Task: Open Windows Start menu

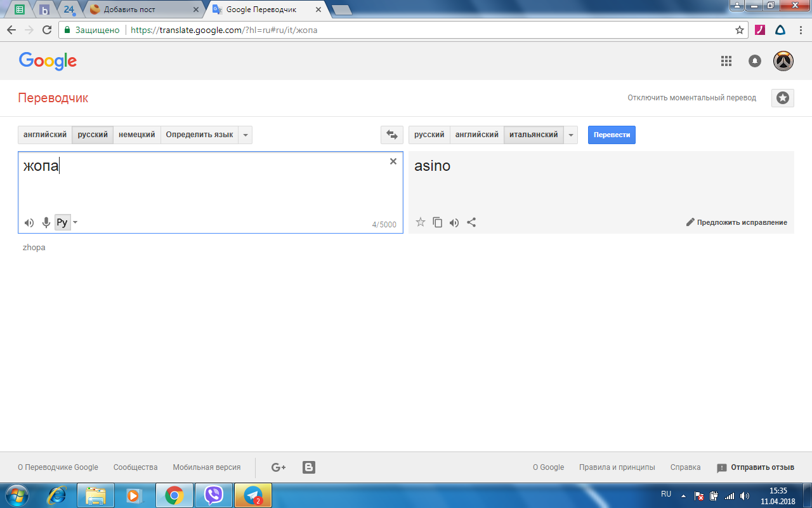Action: [16, 495]
